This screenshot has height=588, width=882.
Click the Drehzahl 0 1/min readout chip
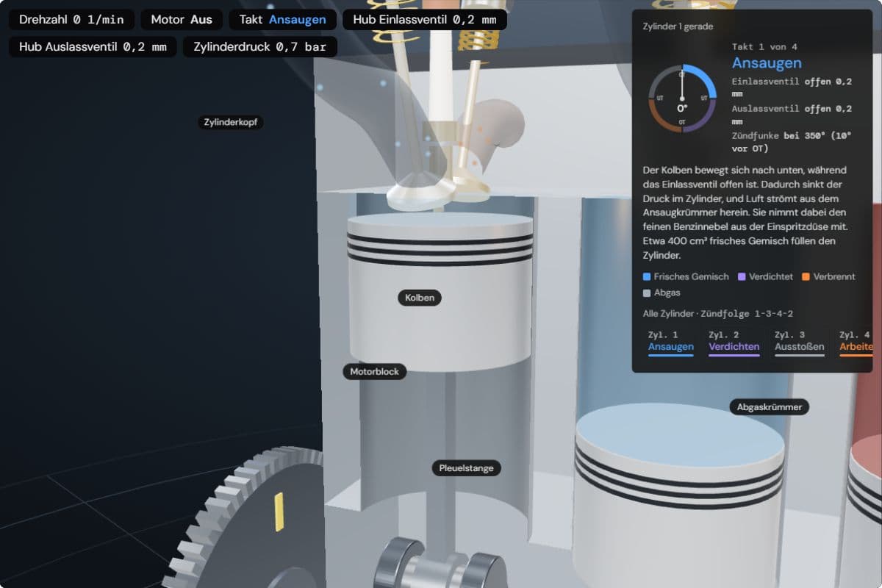pyautogui.click(x=71, y=20)
